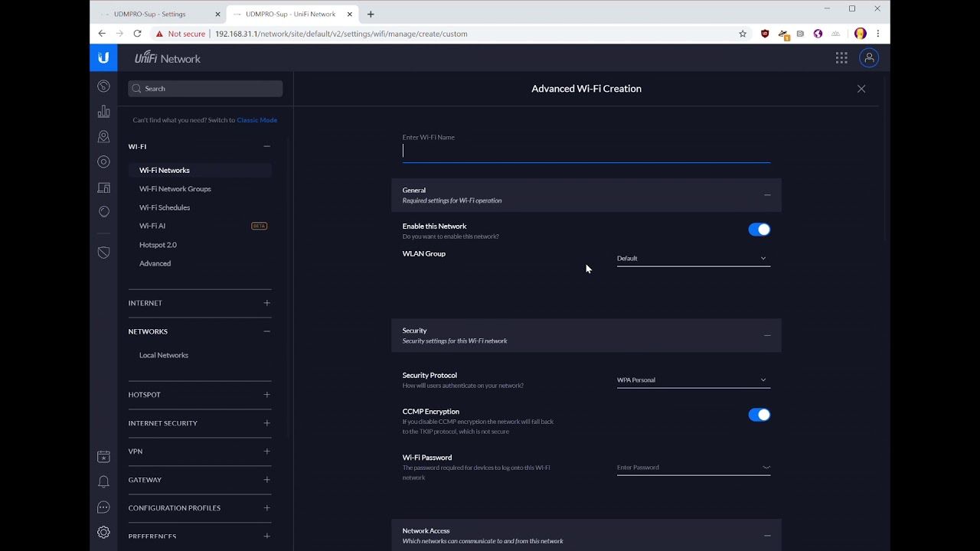Open the Clients devices icon in sidebar

tap(103, 187)
